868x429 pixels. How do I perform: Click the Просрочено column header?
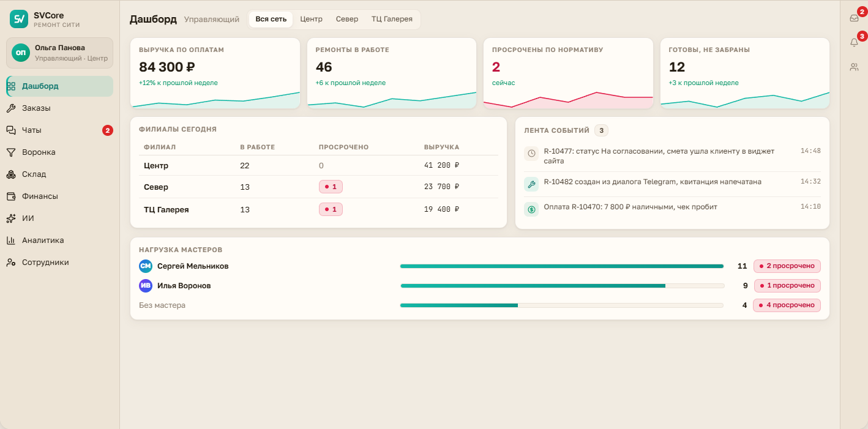(343, 147)
